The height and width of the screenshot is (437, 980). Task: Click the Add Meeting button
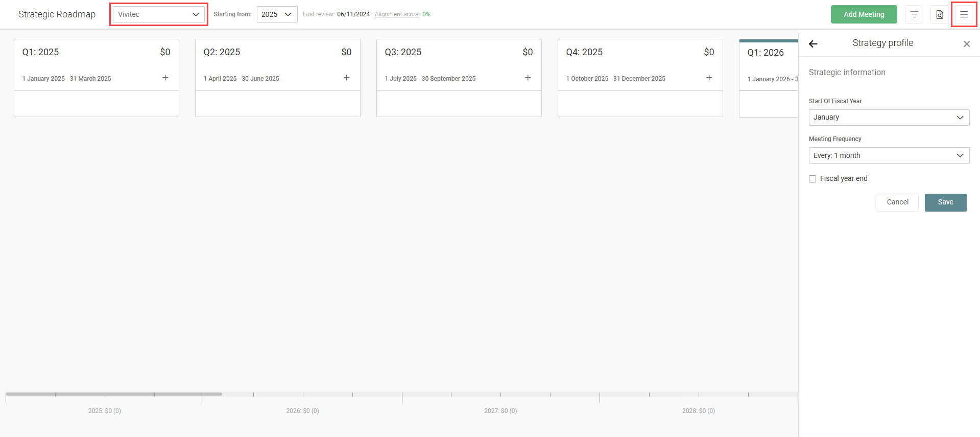coord(864,14)
